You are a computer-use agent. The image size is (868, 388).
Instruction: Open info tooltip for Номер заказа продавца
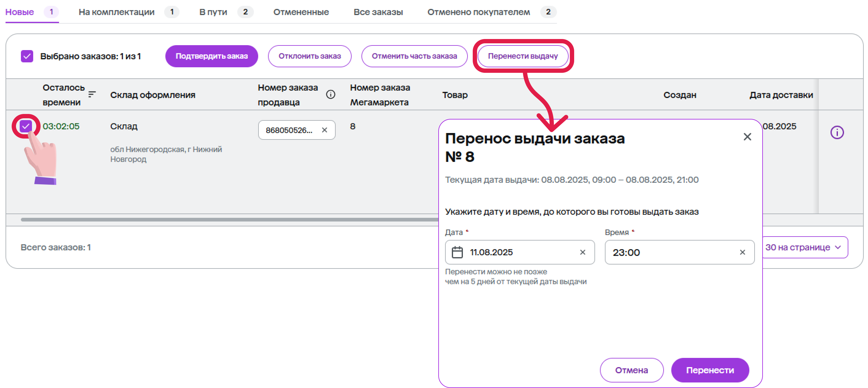[x=330, y=94]
